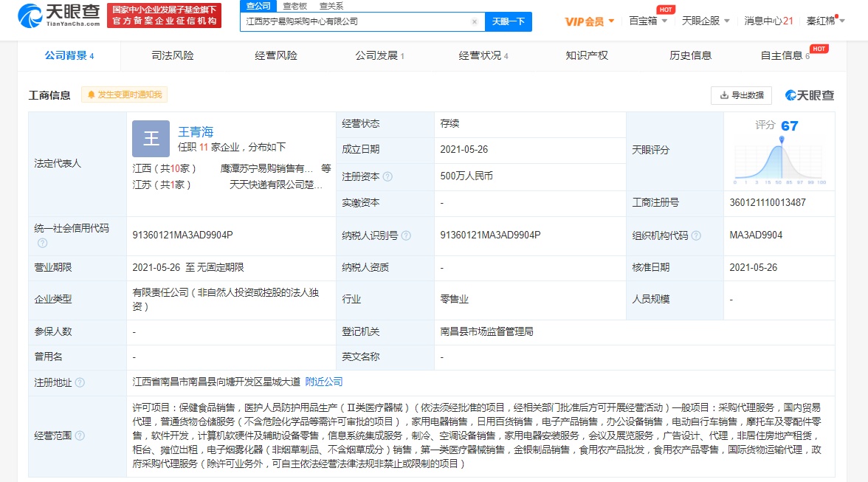This screenshot has width=868, height=482.
Task: Switch to the 历史信息 tab
Action: (x=690, y=56)
